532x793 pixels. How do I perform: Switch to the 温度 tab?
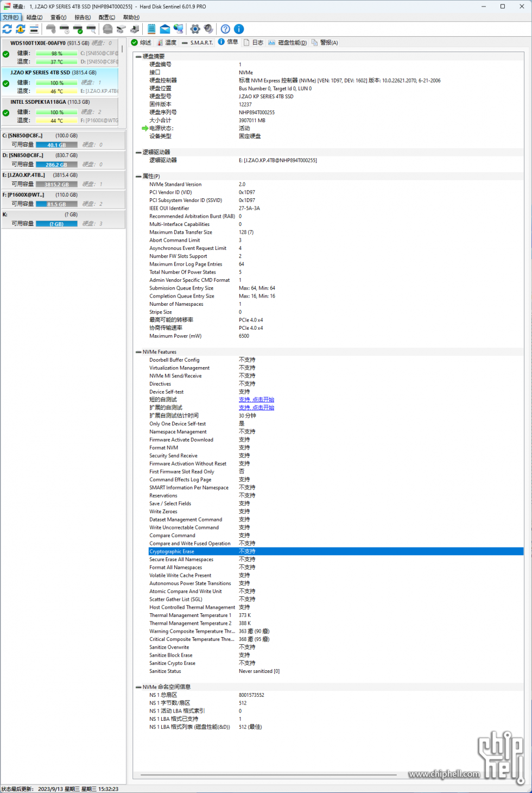click(x=167, y=42)
